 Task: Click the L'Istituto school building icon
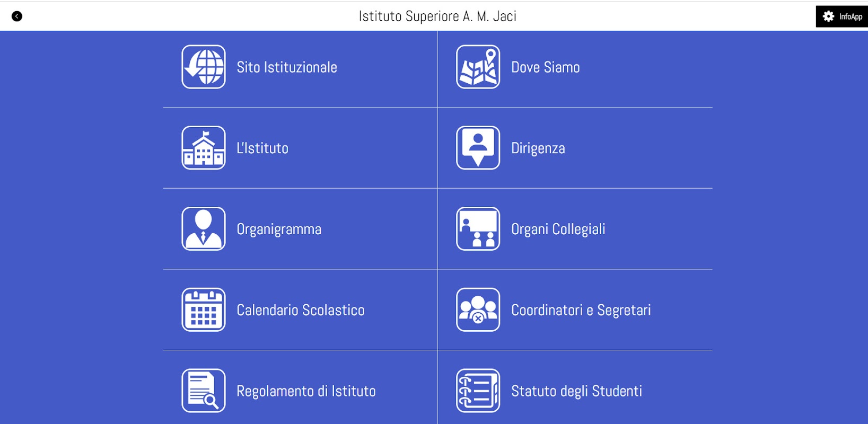(x=204, y=148)
